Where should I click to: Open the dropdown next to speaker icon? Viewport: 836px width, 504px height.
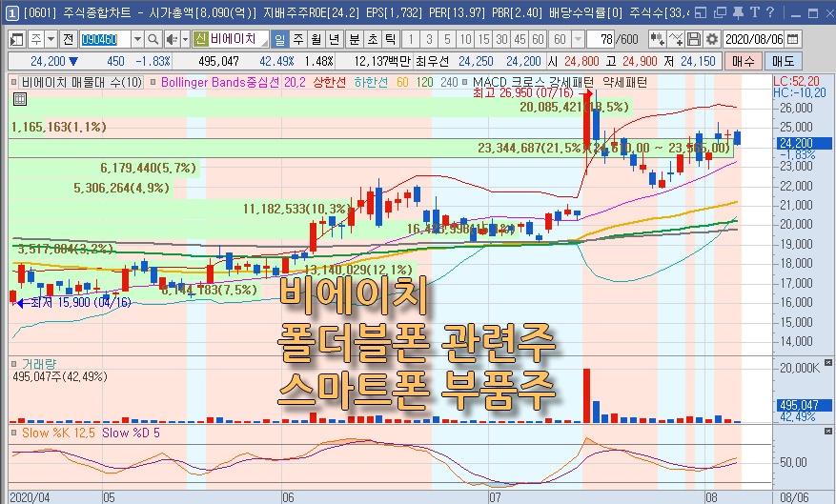coord(185,39)
